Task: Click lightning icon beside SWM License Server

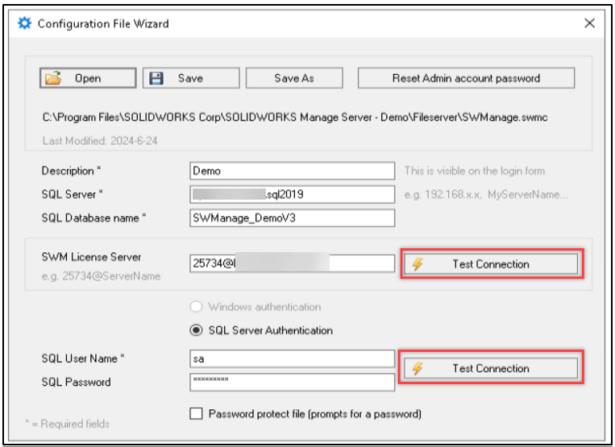Action: point(417,264)
